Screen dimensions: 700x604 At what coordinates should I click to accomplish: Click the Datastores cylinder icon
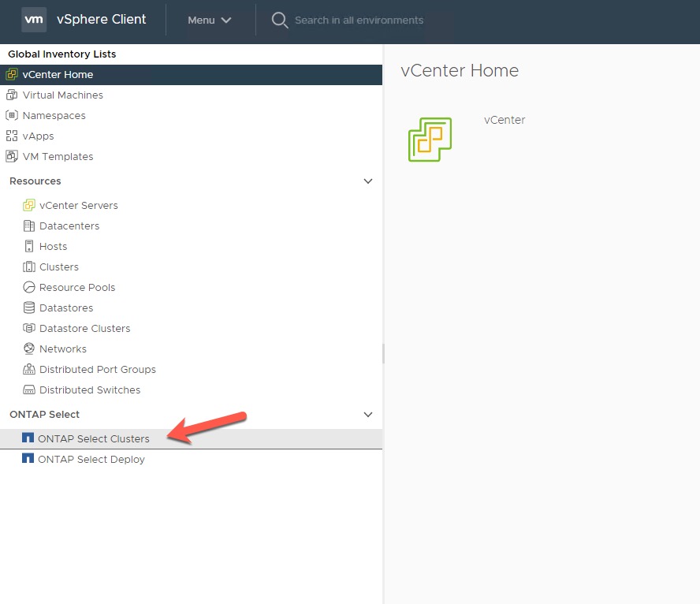(x=29, y=308)
